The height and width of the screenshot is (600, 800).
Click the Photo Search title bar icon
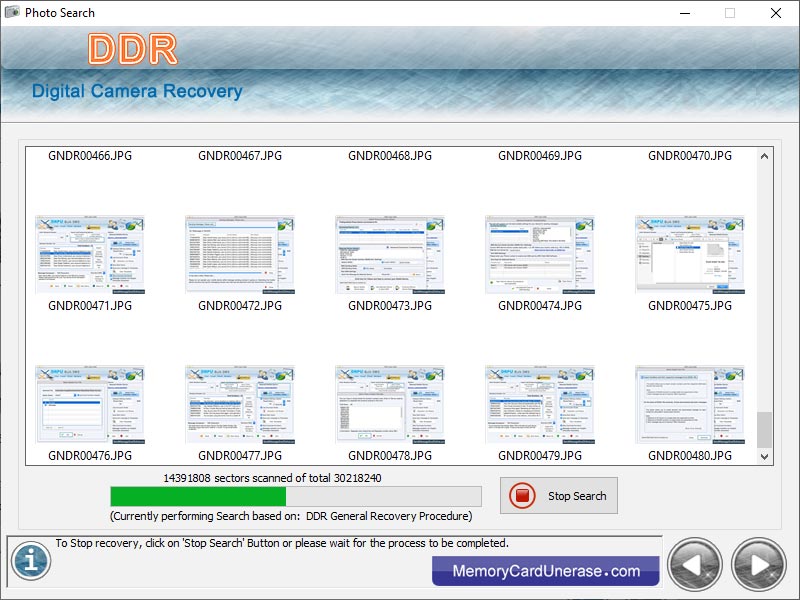[14, 13]
